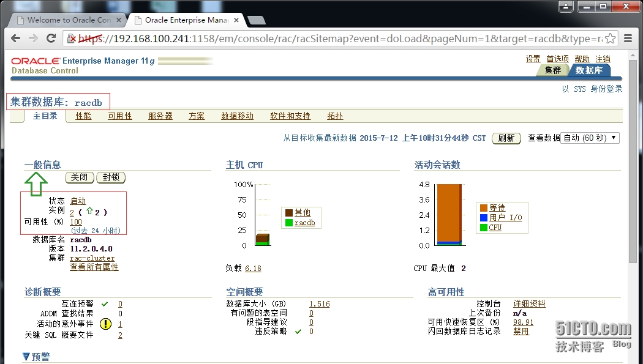Open the 服务器 subtab
The image size is (643, 364).
tap(160, 116)
